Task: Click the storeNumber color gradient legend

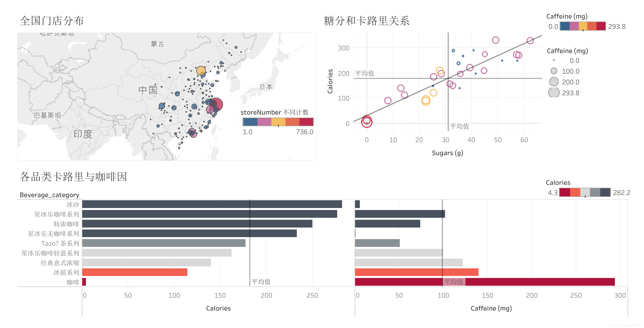Action: pos(278,122)
